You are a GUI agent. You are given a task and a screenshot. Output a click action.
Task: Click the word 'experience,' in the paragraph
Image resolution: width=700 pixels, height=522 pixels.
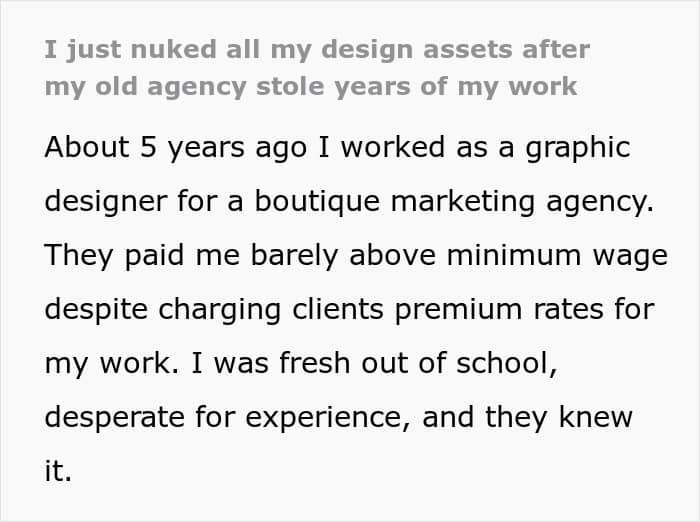coord(328,418)
